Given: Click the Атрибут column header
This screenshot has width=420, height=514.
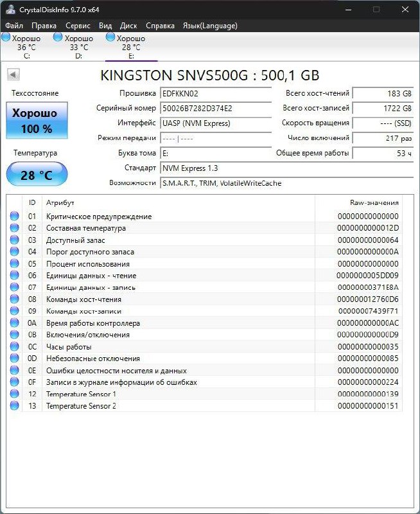Looking at the screenshot, I should [179, 202].
